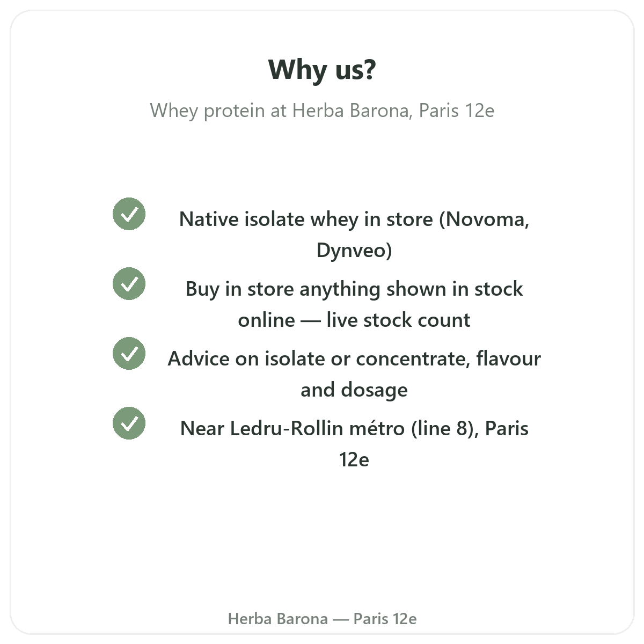Click the green checkmark beside Near Ledru-Rollin métro
The width and height of the screenshot is (644, 644).
129,423
